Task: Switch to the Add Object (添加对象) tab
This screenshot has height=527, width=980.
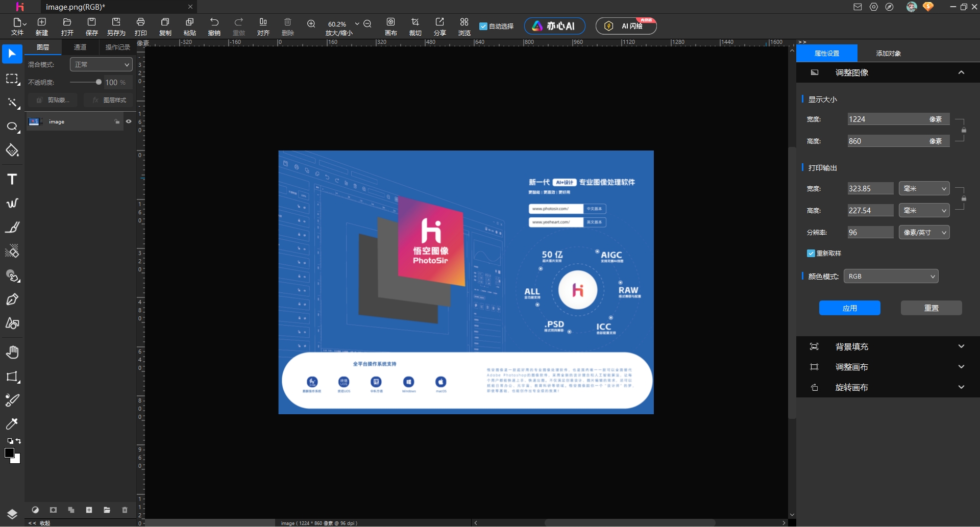Action: click(x=888, y=53)
